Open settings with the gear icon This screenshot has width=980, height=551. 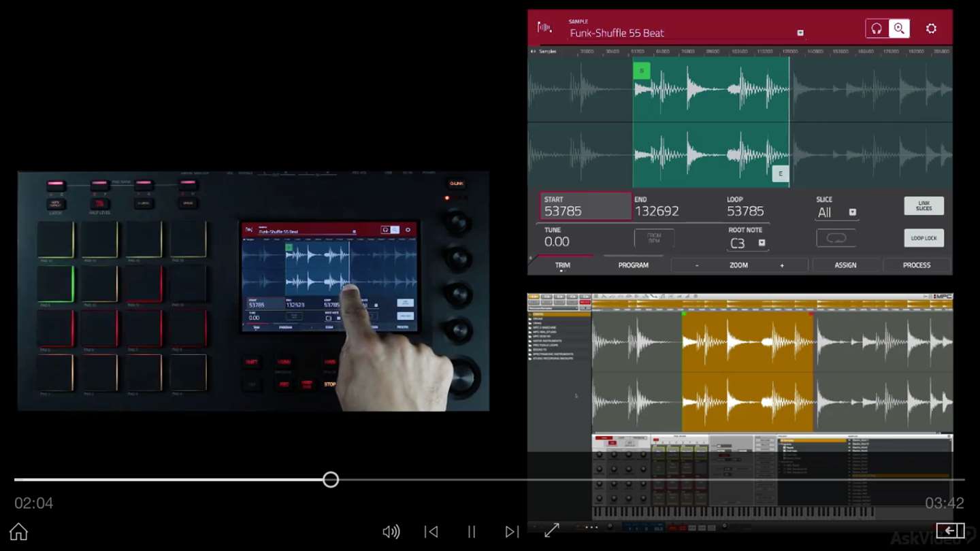931,29
